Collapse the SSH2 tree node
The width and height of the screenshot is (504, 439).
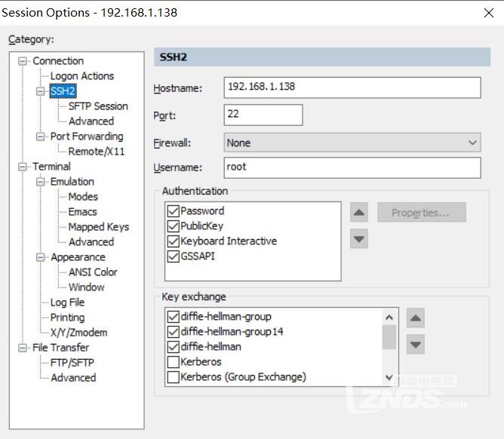coord(40,91)
